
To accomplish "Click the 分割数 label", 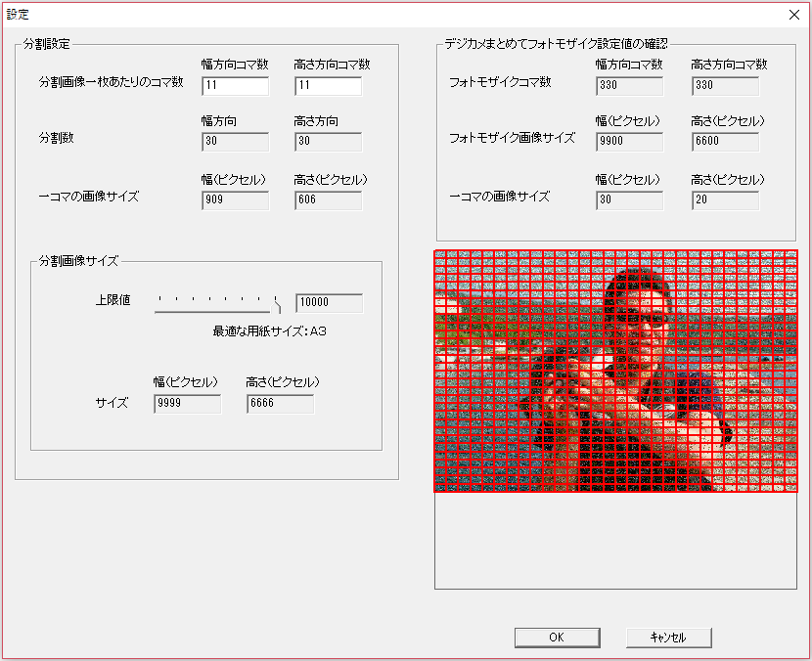I will (x=56, y=138).
